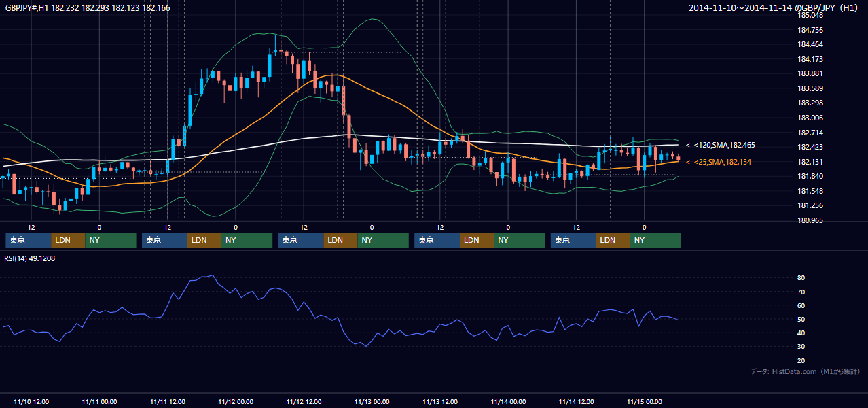Viewport: 868px width, 408px height.
Task: Click the 184.464 price axis label
Action: [x=810, y=44]
